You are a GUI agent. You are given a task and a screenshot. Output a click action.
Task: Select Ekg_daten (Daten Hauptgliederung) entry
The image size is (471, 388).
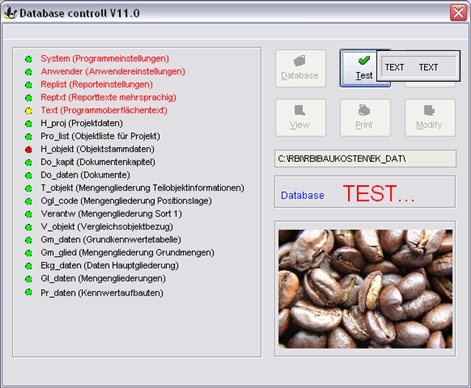(x=110, y=266)
